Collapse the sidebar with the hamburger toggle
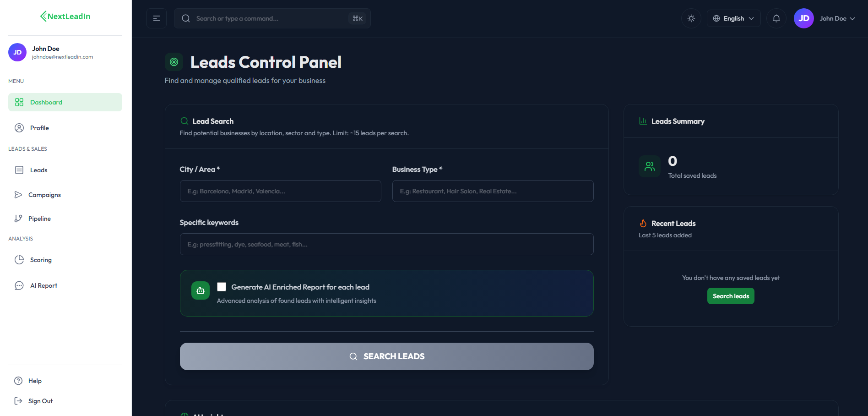 point(156,18)
